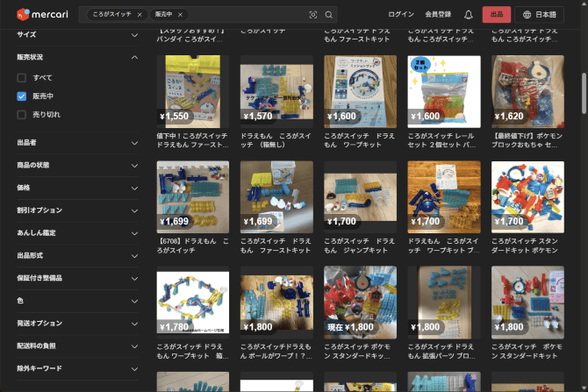The width and height of the screenshot is (588, 392).
Task: Click the globe icon beside 日本語
Action: (x=527, y=15)
